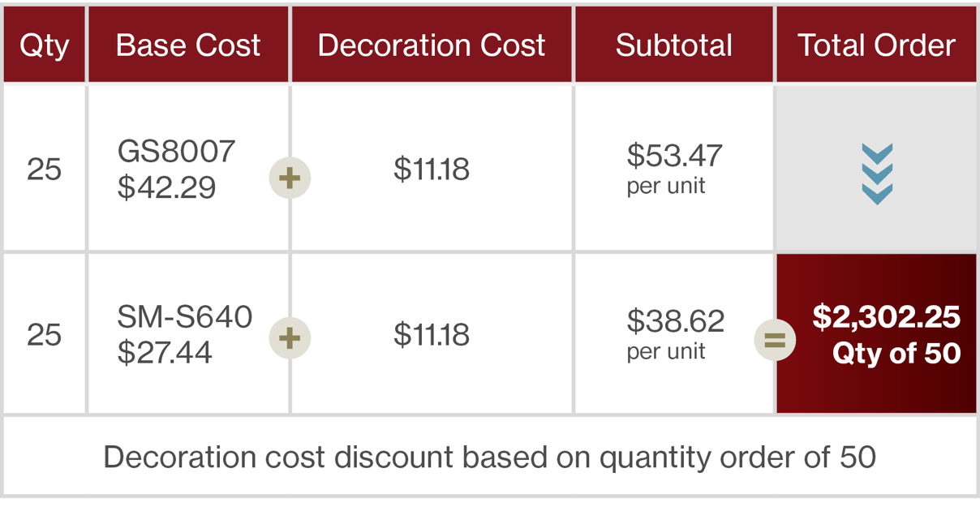Select the Qty column header
980x507 pixels.
[x=44, y=45]
